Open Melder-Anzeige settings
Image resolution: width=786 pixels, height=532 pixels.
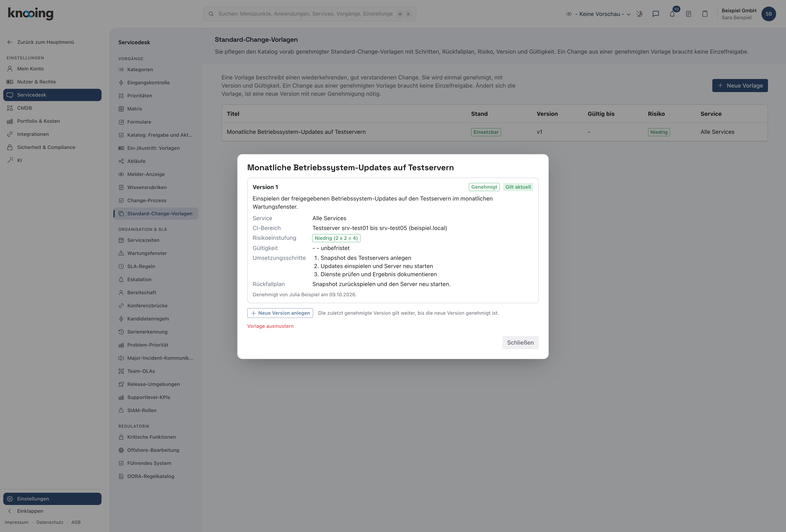pyautogui.click(x=156, y=174)
